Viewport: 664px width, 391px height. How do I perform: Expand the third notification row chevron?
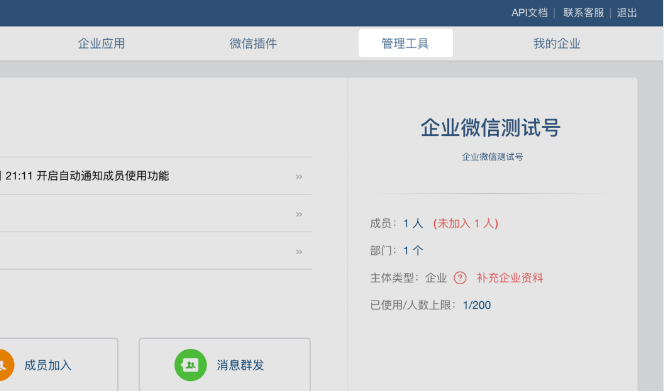tap(299, 251)
